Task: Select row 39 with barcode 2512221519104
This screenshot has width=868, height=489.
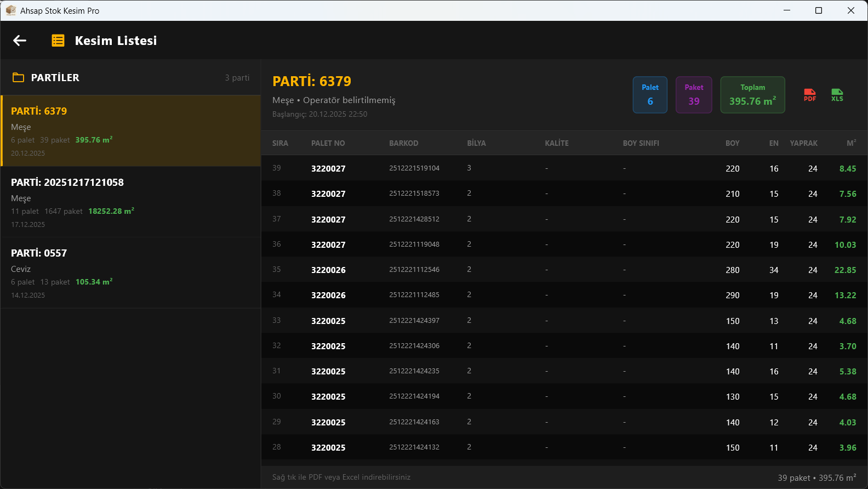Action: tap(564, 168)
